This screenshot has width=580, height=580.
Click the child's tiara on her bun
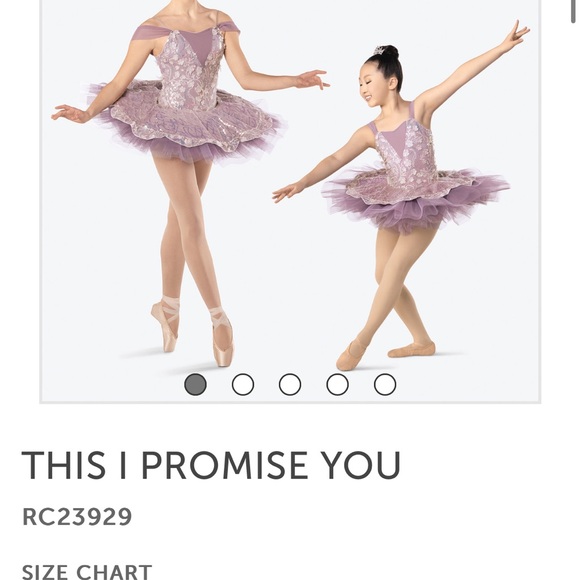(379, 51)
